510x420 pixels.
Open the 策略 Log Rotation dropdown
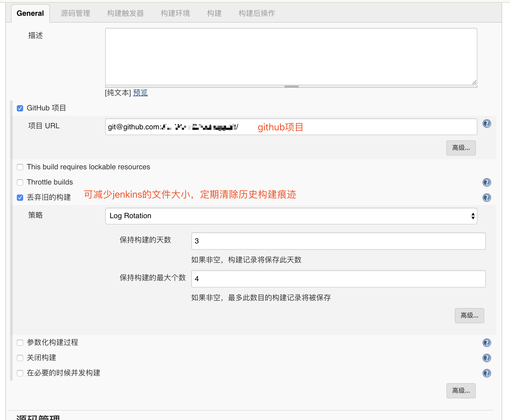coord(291,216)
